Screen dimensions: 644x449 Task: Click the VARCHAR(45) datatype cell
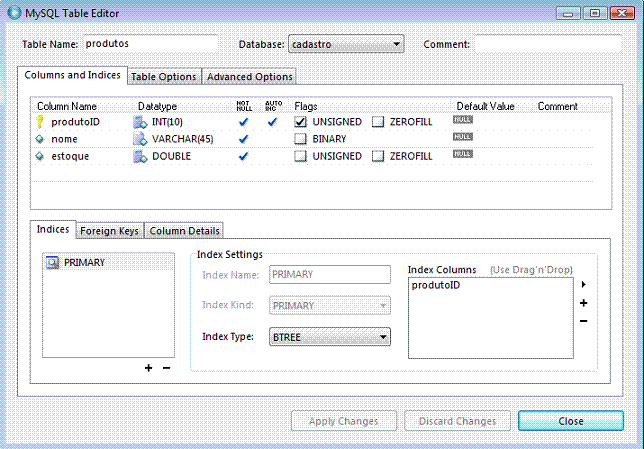[183, 139]
